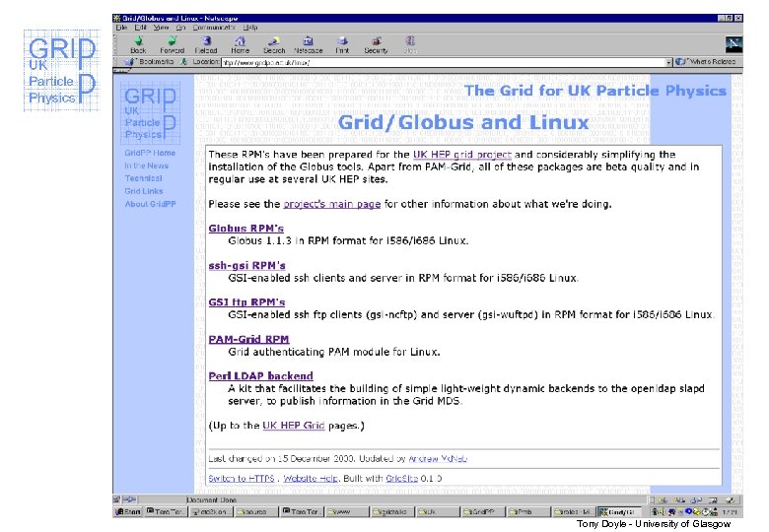Follow the GridSite link
769x532 pixels.
pyautogui.click(x=401, y=478)
